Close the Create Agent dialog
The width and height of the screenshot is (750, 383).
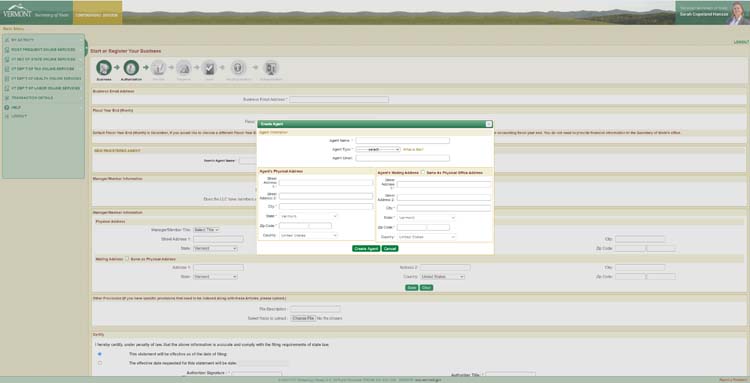pos(488,124)
